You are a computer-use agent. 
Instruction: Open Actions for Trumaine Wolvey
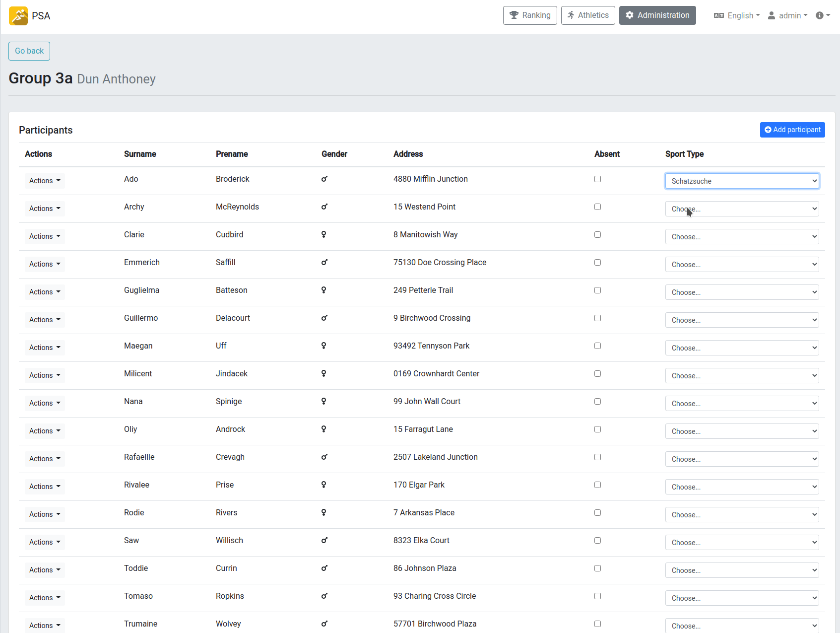[45, 626]
